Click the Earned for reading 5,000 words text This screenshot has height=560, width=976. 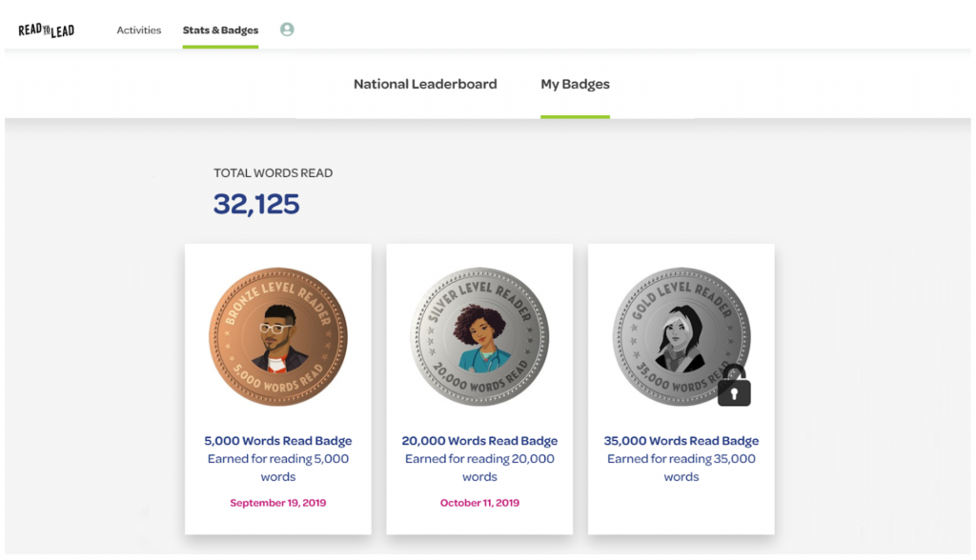(278, 468)
